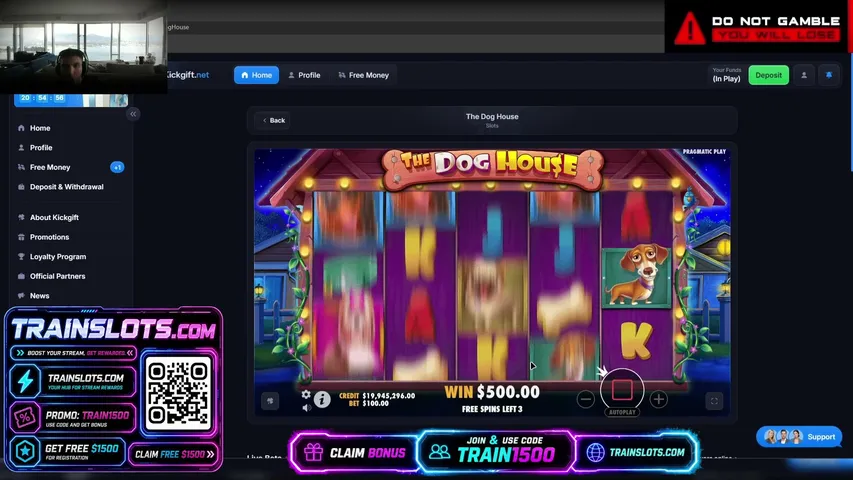This screenshot has width=853, height=480.
Task: Open the notifications bell icon
Action: [x=829, y=75]
